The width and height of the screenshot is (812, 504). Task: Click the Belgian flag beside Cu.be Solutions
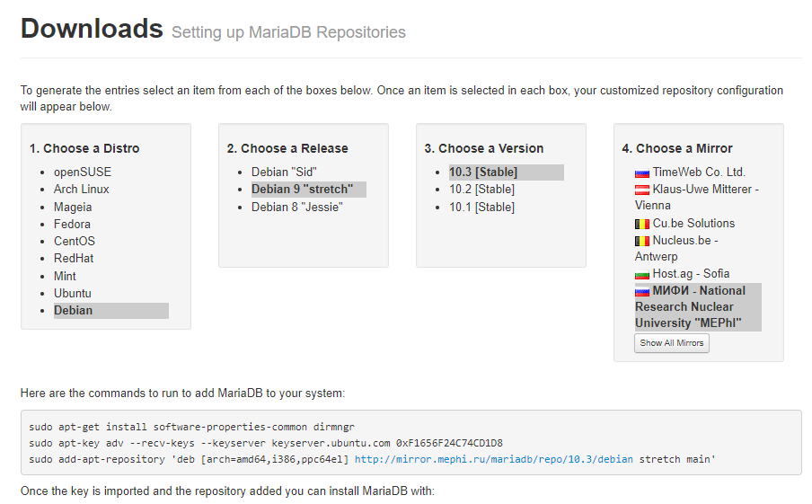coord(642,224)
